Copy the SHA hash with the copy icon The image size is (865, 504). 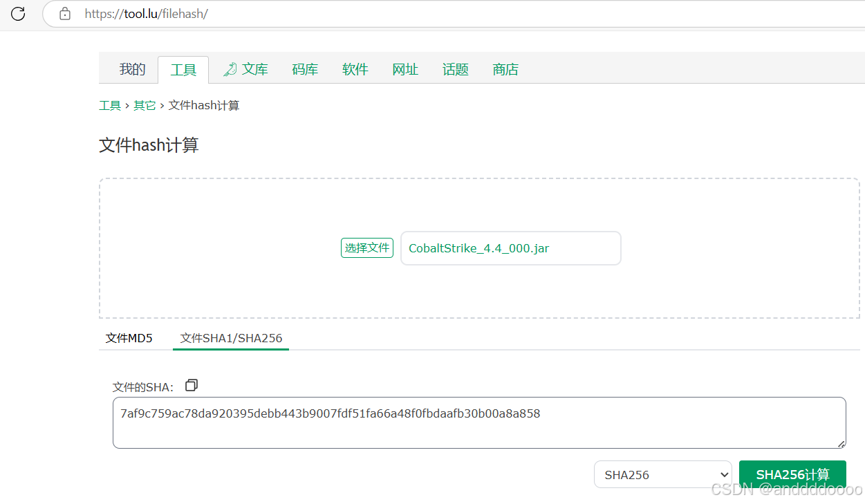(x=192, y=385)
